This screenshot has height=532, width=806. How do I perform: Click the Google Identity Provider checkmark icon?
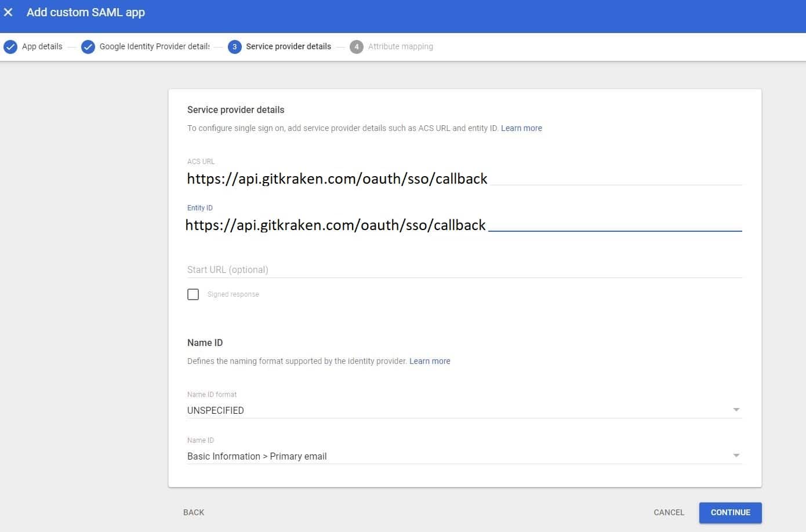click(x=88, y=47)
